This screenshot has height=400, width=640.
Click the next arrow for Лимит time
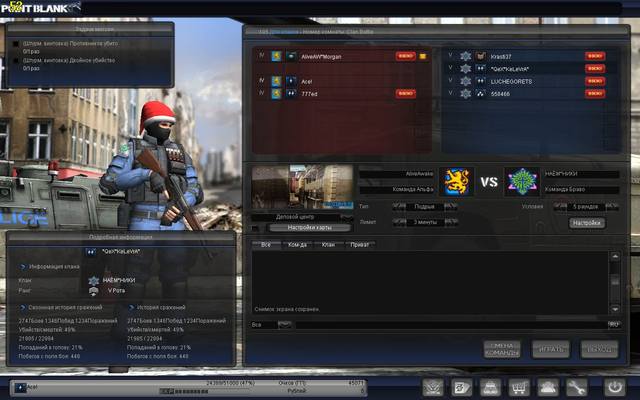click(x=451, y=222)
